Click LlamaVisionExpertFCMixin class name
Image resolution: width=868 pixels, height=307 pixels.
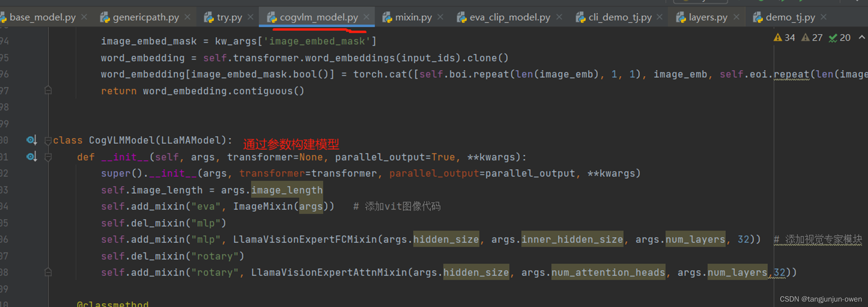305,239
